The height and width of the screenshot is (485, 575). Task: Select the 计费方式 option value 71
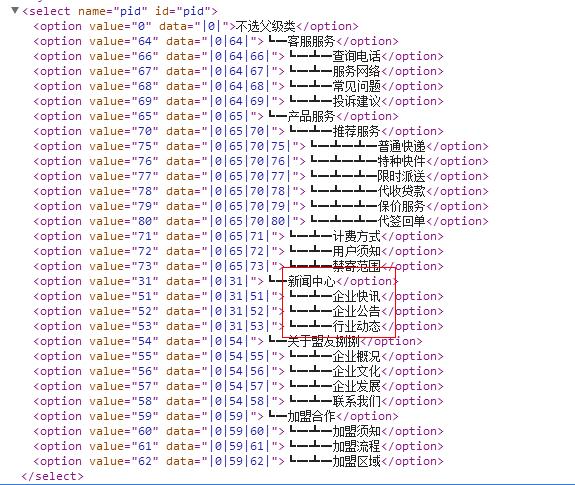click(238, 237)
